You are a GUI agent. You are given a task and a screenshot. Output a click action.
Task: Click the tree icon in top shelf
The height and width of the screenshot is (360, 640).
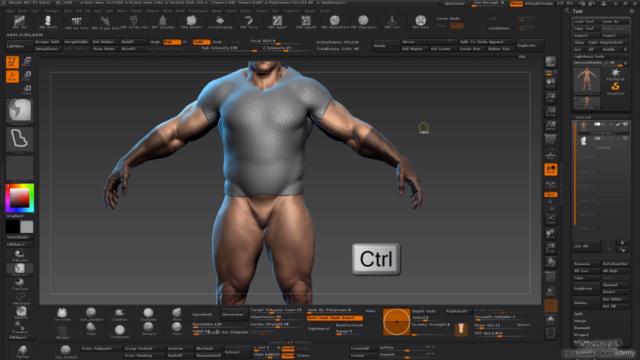162,22
